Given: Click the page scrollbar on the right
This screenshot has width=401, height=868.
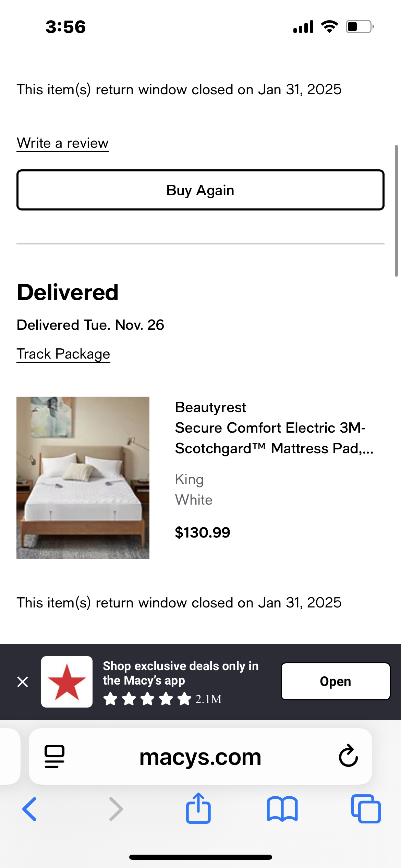Looking at the screenshot, I should [x=396, y=210].
